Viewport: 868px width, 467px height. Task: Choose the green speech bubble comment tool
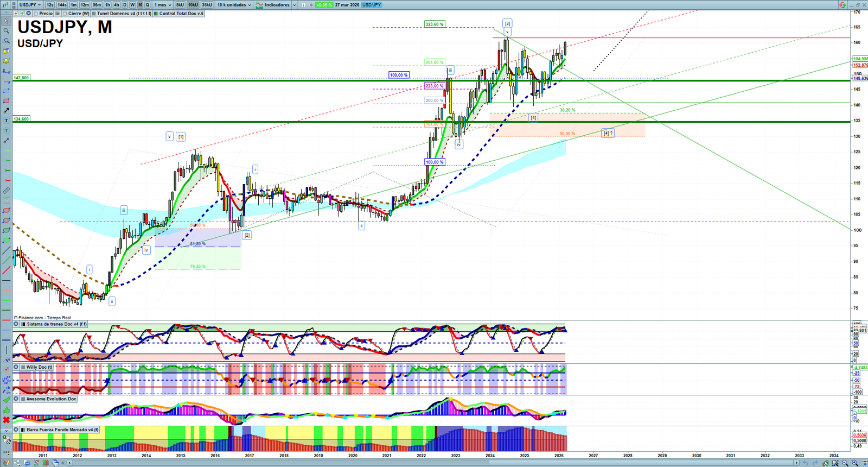coord(6,131)
